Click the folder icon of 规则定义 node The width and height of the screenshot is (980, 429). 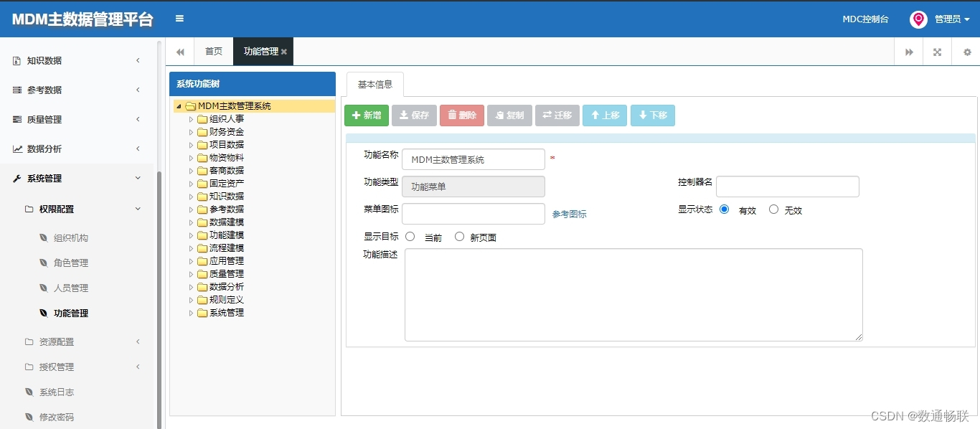202,300
